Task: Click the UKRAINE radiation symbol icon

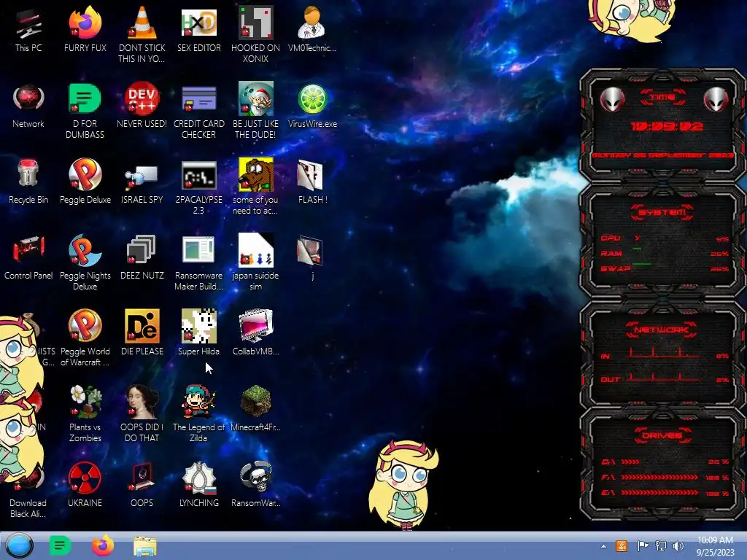Action: [85, 477]
